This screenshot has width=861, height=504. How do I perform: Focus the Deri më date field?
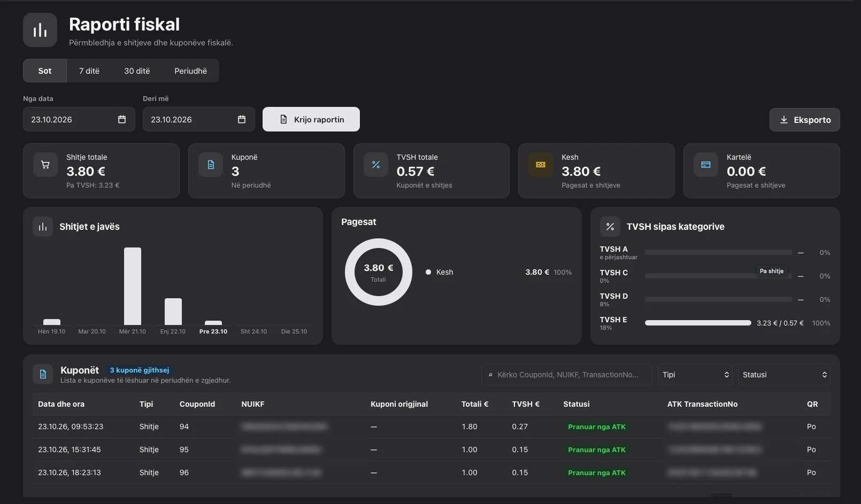pyautogui.click(x=199, y=119)
